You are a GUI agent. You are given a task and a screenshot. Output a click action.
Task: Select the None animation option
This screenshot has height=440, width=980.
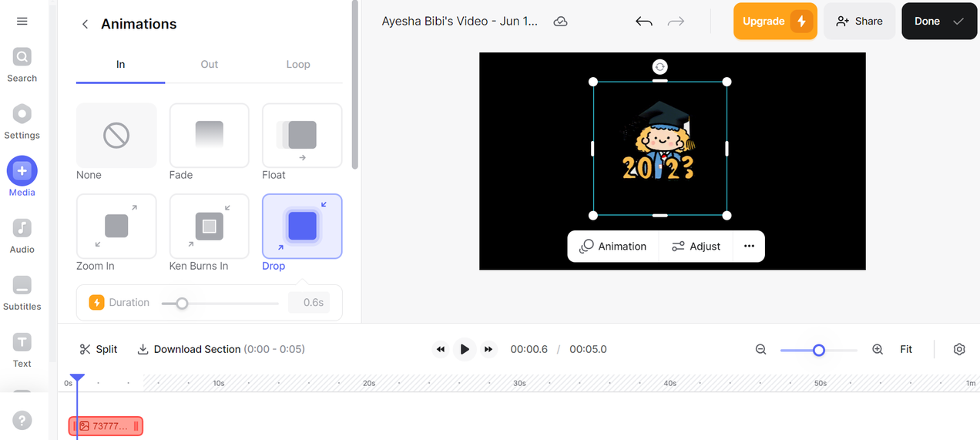116,136
